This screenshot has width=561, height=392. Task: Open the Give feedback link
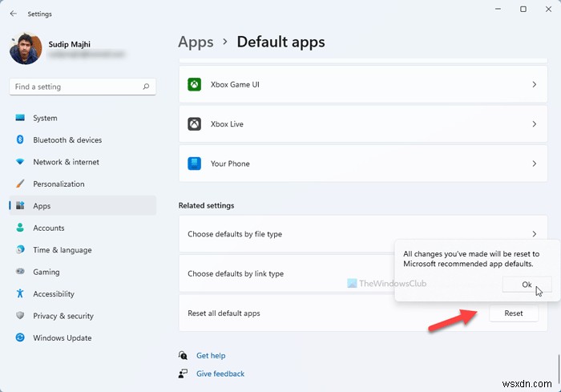220,374
